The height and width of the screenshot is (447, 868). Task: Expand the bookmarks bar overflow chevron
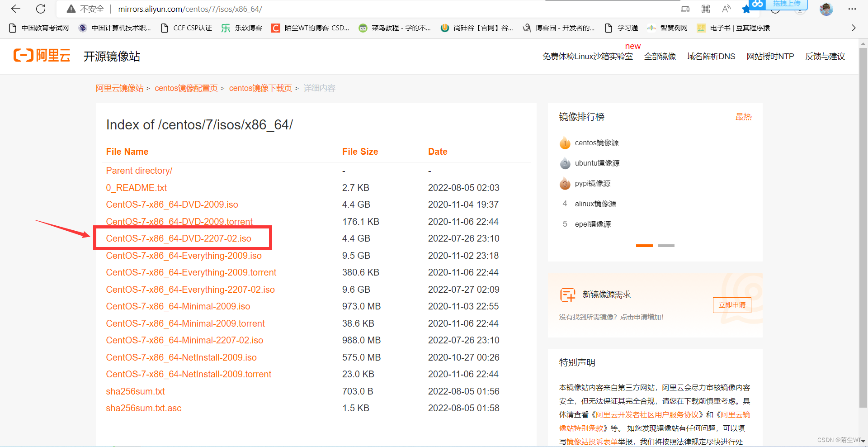pyautogui.click(x=854, y=28)
